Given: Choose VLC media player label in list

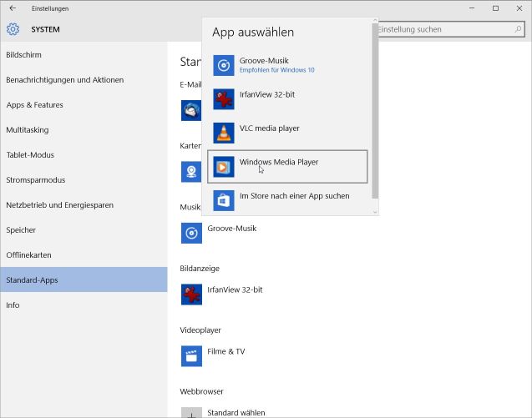Looking at the screenshot, I should [x=270, y=128].
